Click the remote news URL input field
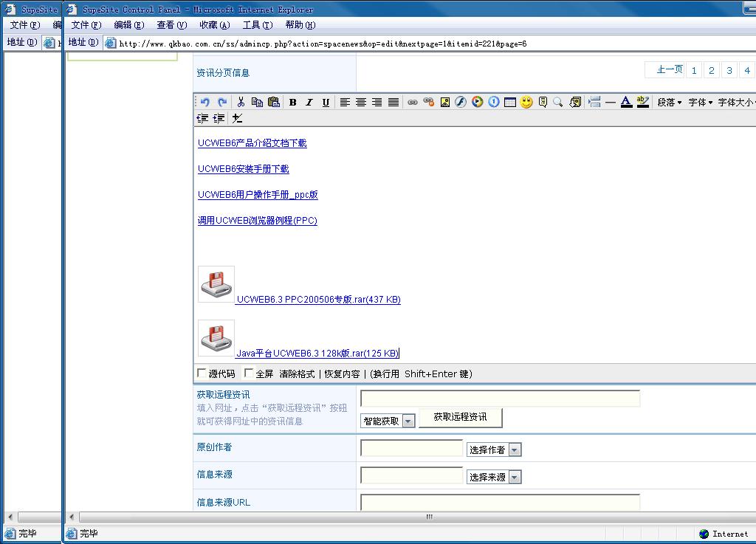This screenshot has height=544, width=756. click(x=500, y=399)
